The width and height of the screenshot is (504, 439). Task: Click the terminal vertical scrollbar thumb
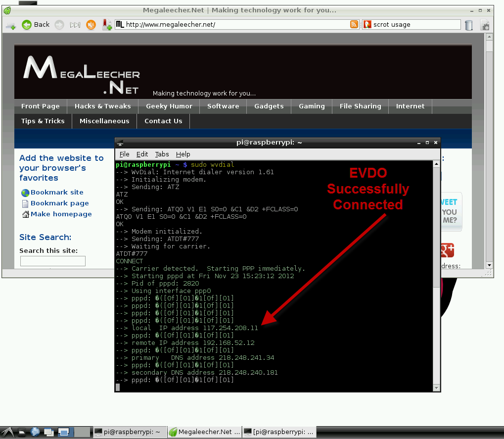[436, 228]
